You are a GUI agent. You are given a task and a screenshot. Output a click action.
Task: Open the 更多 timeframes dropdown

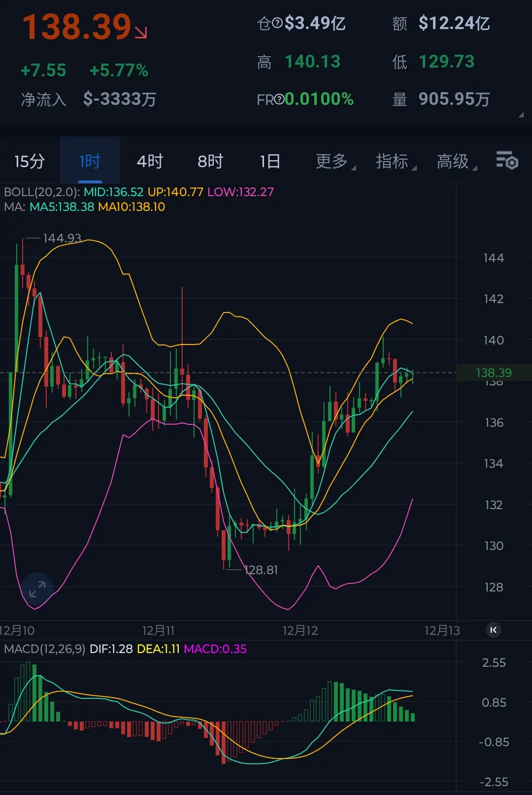[335, 161]
